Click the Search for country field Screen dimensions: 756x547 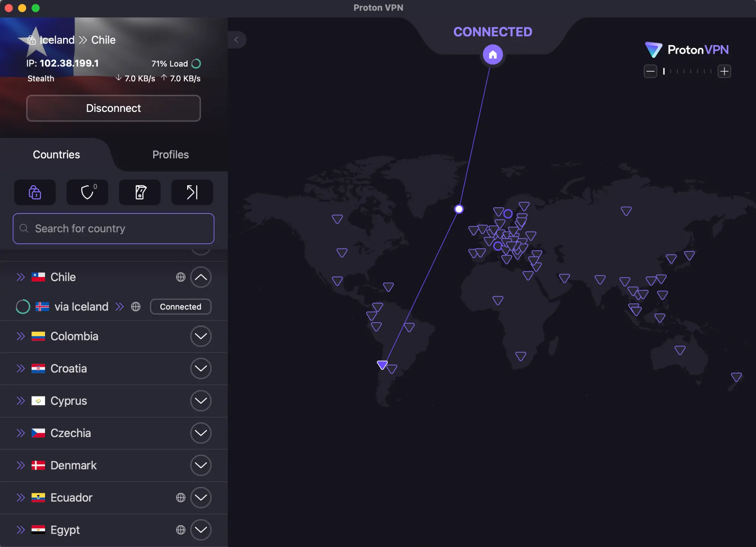(x=113, y=228)
